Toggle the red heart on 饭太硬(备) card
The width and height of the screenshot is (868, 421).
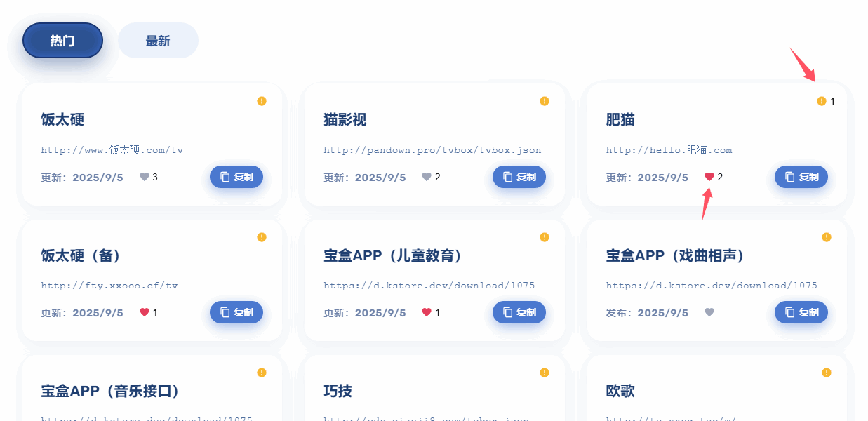click(x=145, y=312)
